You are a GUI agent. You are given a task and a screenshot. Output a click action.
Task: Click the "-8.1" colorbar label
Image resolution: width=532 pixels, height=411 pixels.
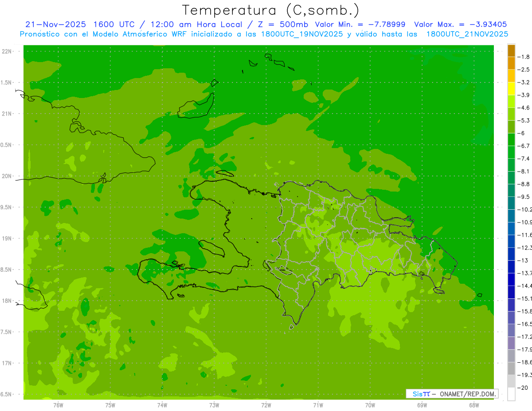pyautogui.click(x=524, y=171)
